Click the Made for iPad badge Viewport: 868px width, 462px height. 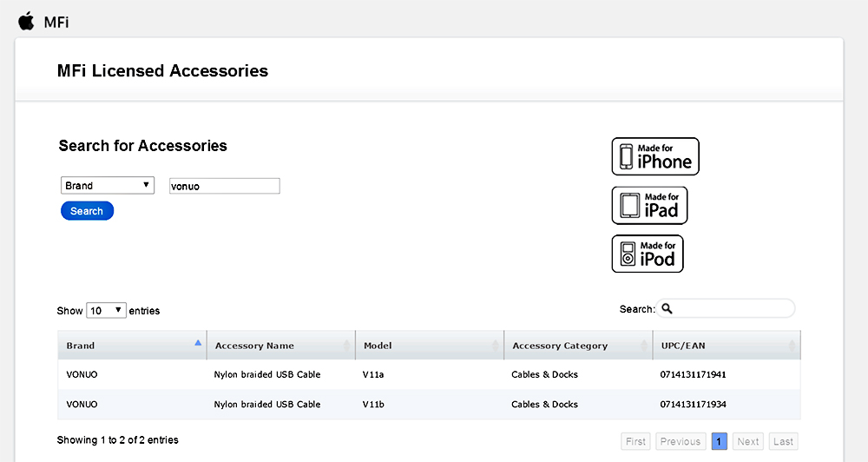[649, 205]
